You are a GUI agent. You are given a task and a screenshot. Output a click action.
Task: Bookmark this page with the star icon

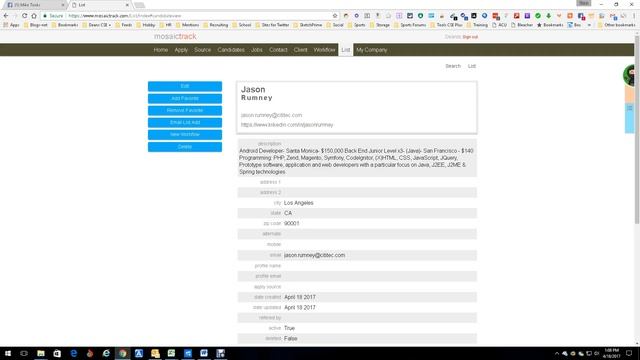(335, 16)
